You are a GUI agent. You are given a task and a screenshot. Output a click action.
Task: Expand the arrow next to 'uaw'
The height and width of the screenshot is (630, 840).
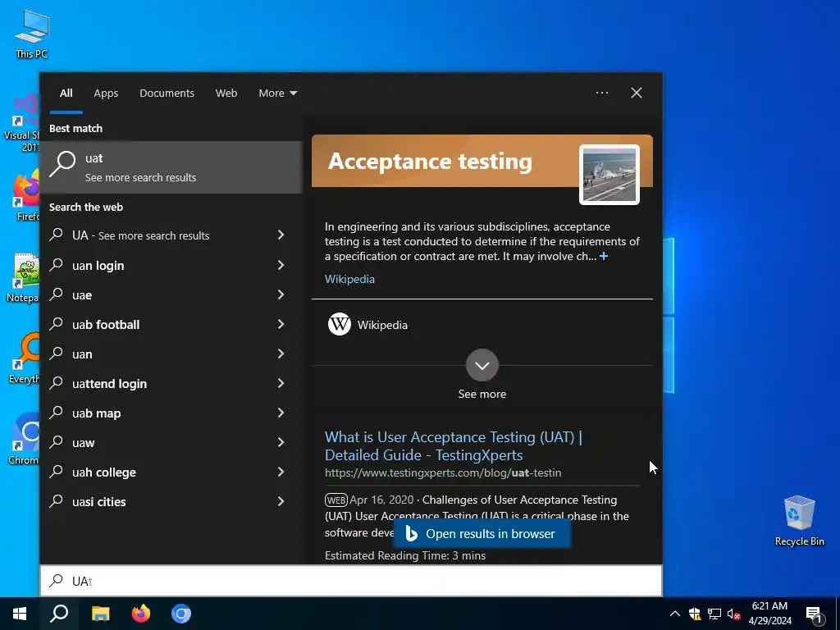click(x=281, y=442)
